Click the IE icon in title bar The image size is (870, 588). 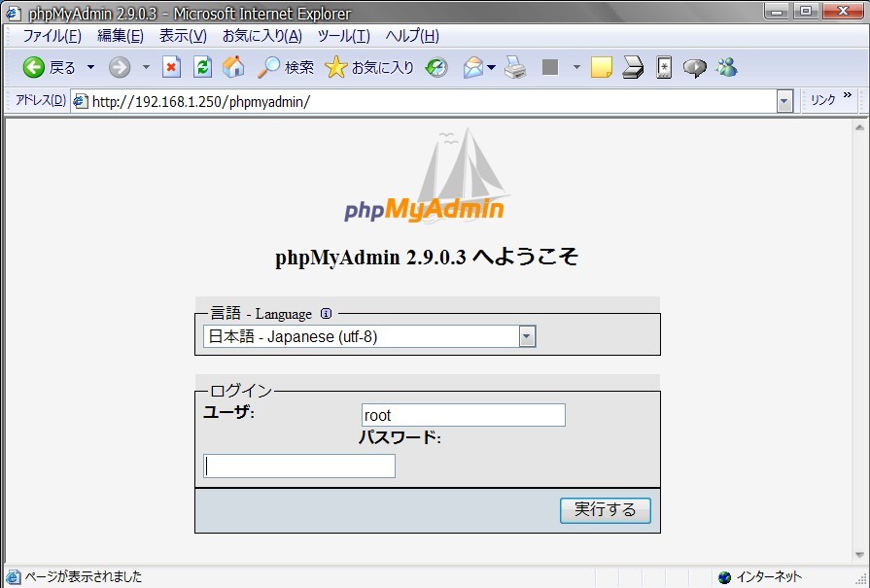coord(14,13)
